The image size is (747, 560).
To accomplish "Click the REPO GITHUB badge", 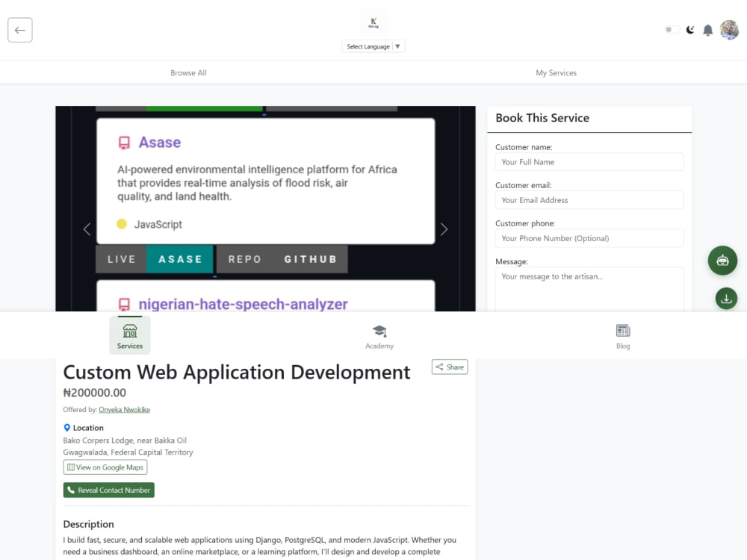I will point(282,259).
